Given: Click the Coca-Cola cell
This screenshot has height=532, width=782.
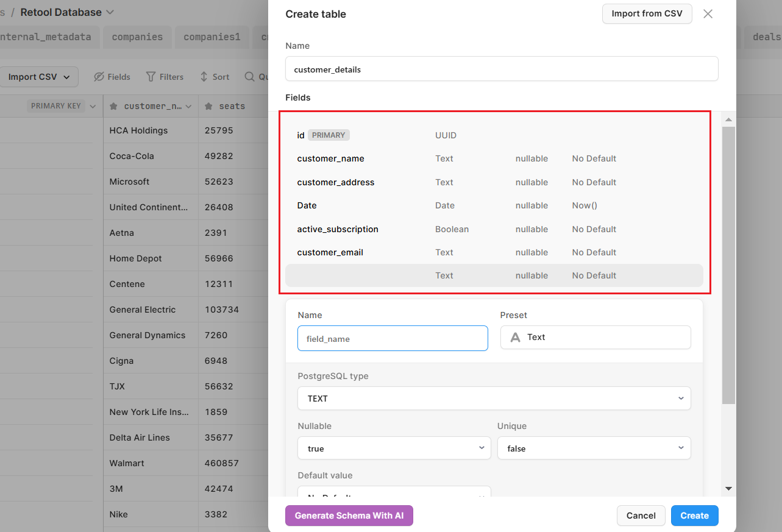Looking at the screenshot, I should [x=151, y=156].
